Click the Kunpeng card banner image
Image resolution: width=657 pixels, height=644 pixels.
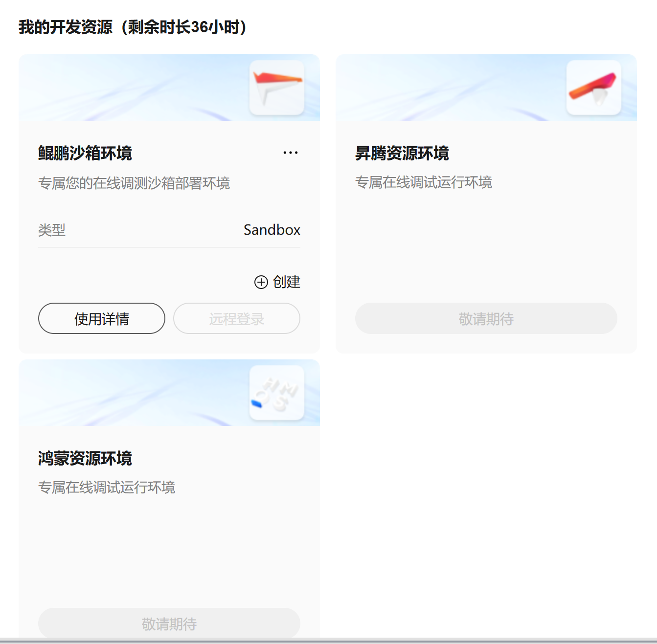[x=169, y=88]
